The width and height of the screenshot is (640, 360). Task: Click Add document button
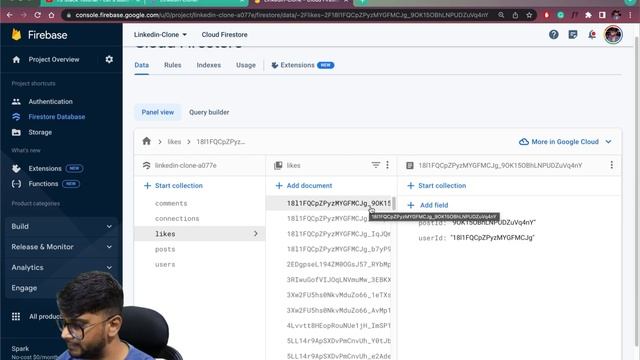304,186
